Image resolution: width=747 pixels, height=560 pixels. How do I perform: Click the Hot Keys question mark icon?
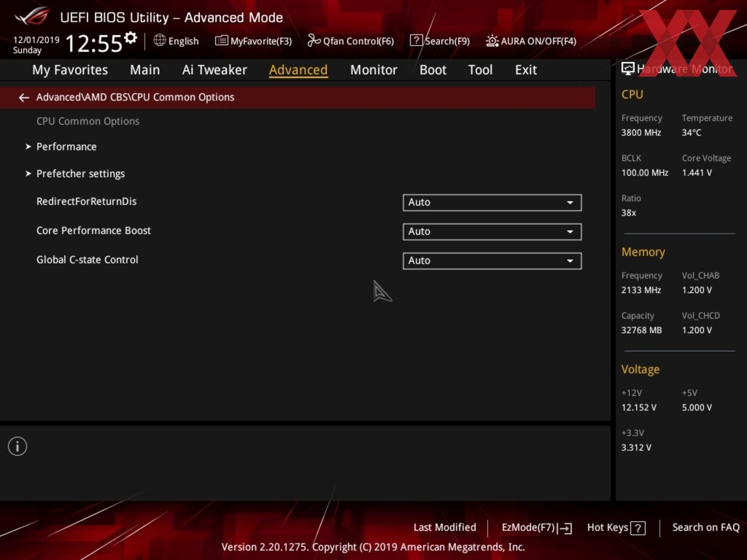pos(638,528)
